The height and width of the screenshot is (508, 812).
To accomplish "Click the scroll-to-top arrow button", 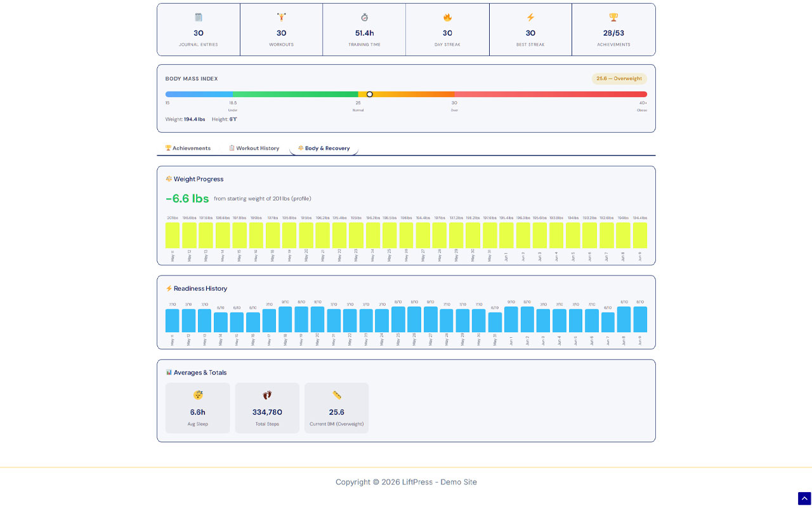I will (x=804, y=498).
